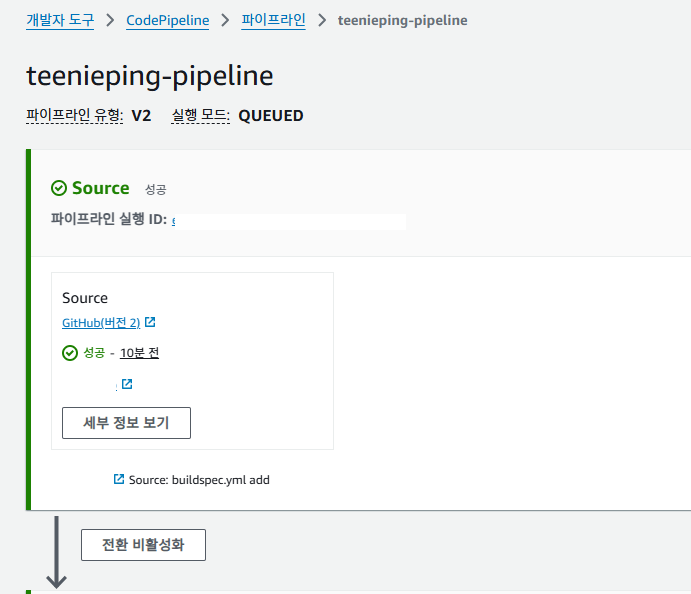Viewport: 691px width, 594px height.
Task: Click teenieping-pipeline breadcrumb text
Action: click(x=402, y=20)
